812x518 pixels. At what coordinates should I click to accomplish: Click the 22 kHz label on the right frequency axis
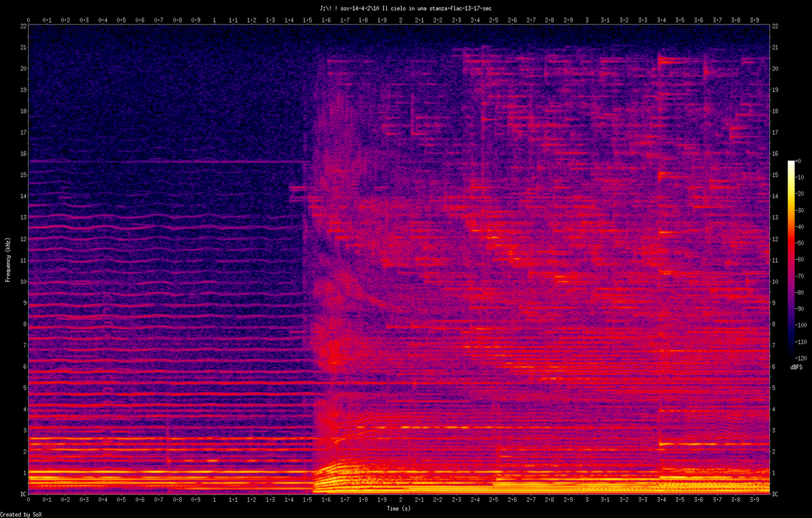click(776, 26)
